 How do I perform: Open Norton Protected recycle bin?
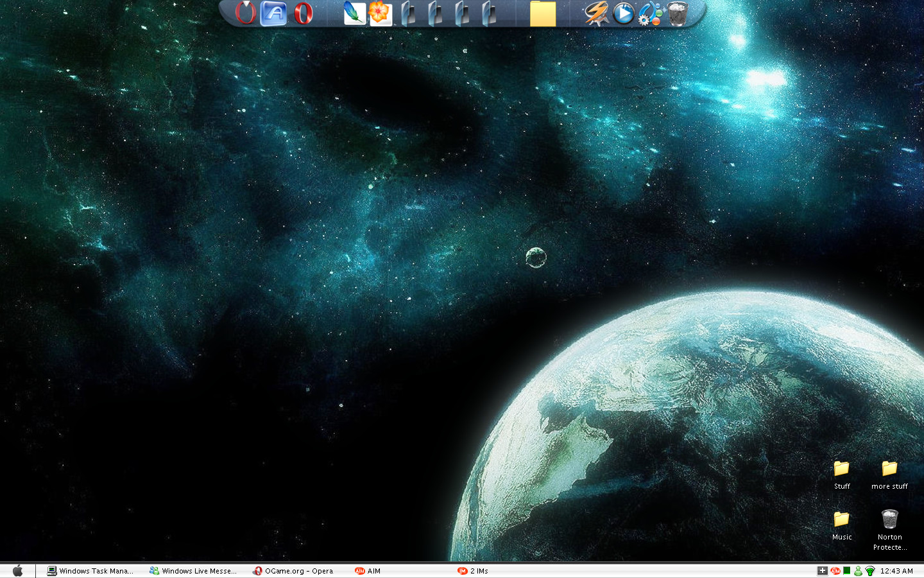pos(889,530)
